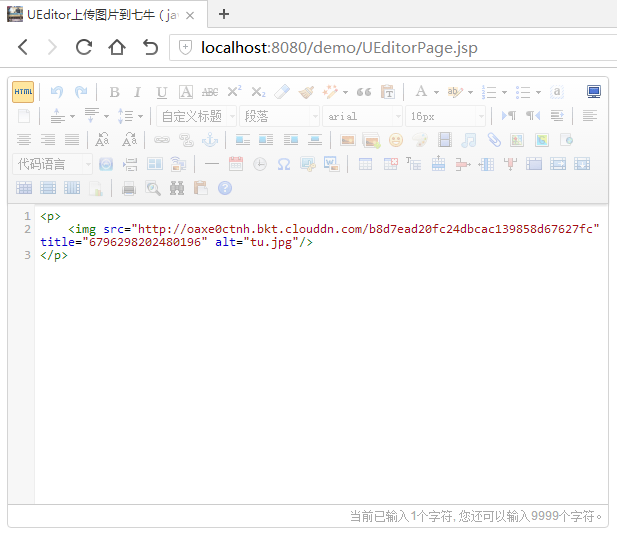Screen dimensions: 617x536
Task: Click the multiple images upload icon
Action: click(372, 140)
